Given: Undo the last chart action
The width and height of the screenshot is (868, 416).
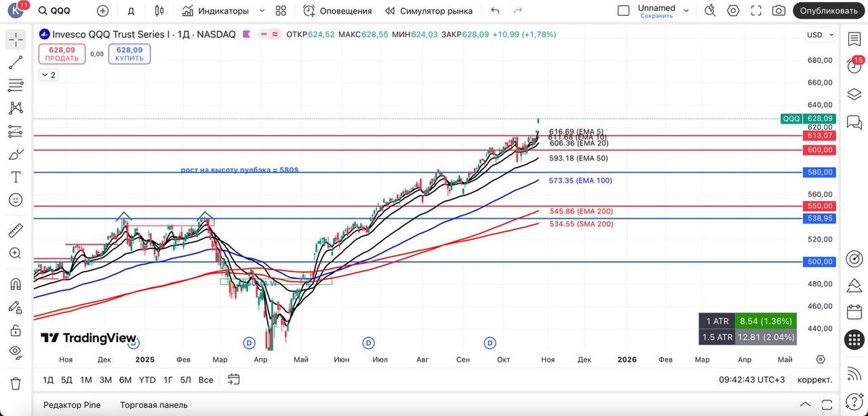Looking at the screenshot, I should coord(495,11).
